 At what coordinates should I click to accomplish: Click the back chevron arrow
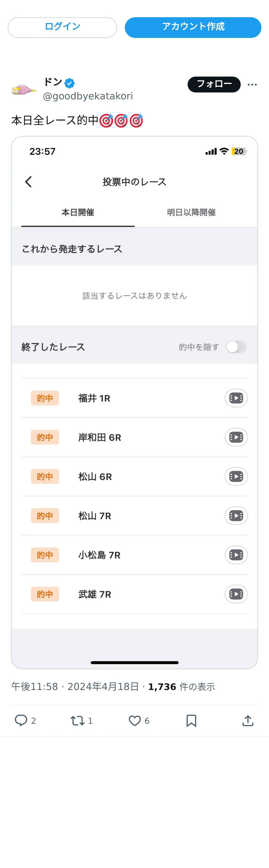tap(29, 182)
